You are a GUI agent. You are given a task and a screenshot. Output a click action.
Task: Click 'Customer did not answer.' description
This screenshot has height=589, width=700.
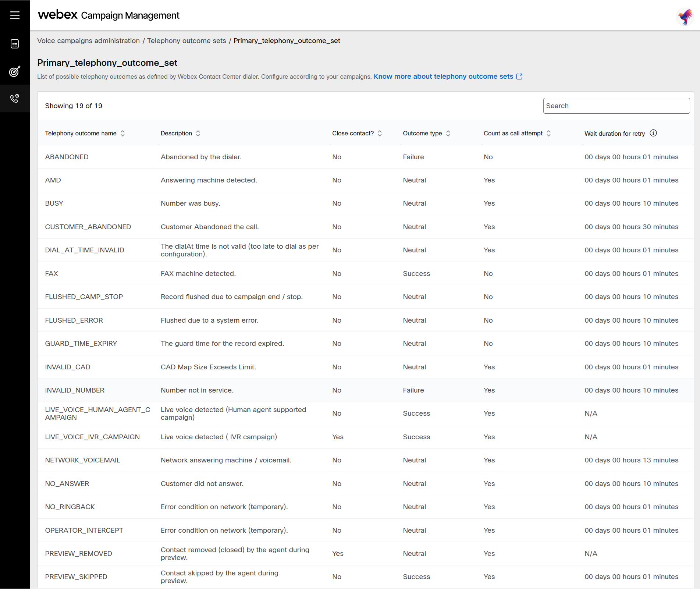click(202, 484)
